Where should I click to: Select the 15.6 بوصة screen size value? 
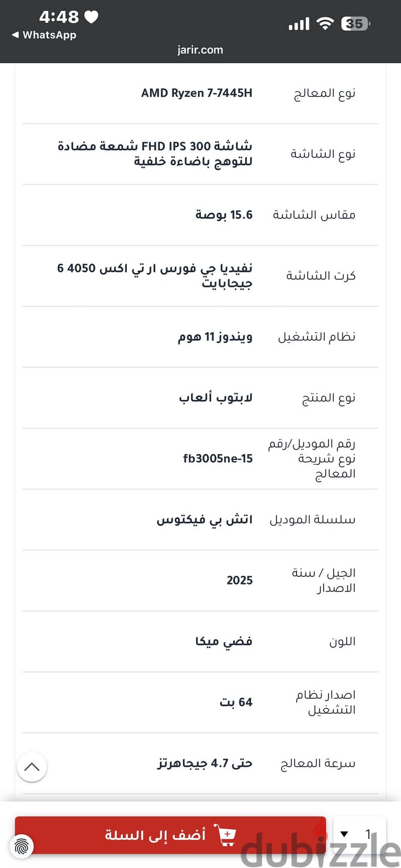click(224, 215)
